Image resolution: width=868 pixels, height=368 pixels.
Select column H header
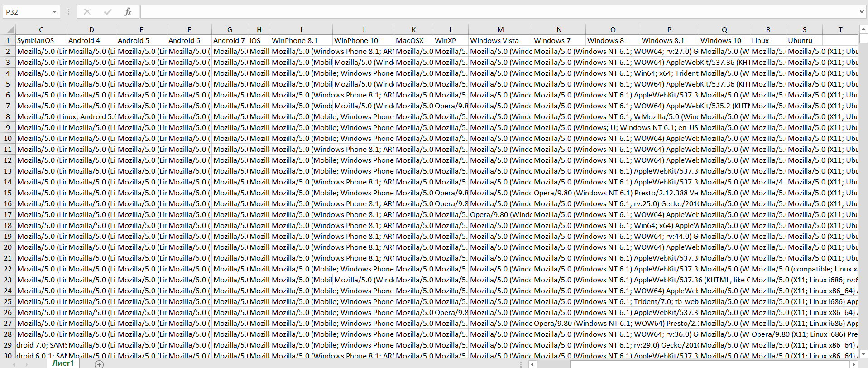(x=259, y=30)
